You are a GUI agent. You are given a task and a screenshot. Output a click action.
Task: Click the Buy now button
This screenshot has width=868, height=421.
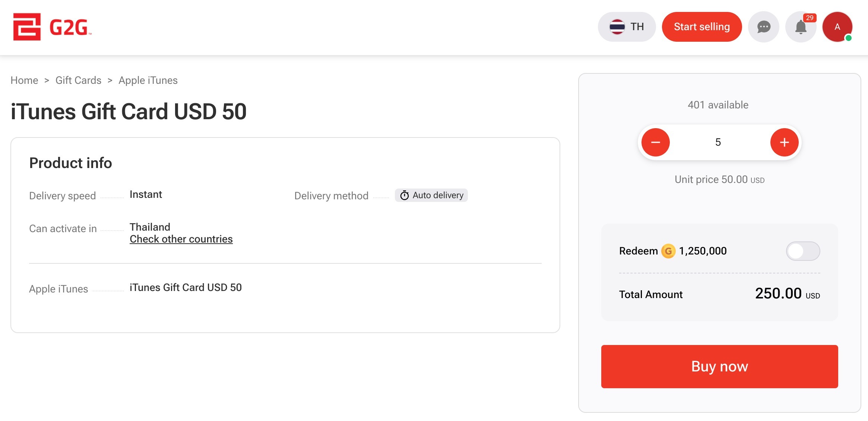719,367
